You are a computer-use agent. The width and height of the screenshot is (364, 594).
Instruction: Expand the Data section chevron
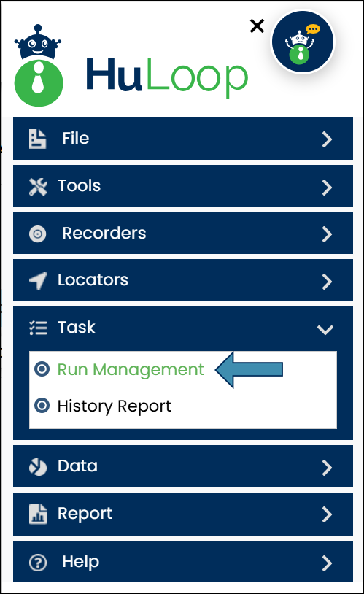327,468
